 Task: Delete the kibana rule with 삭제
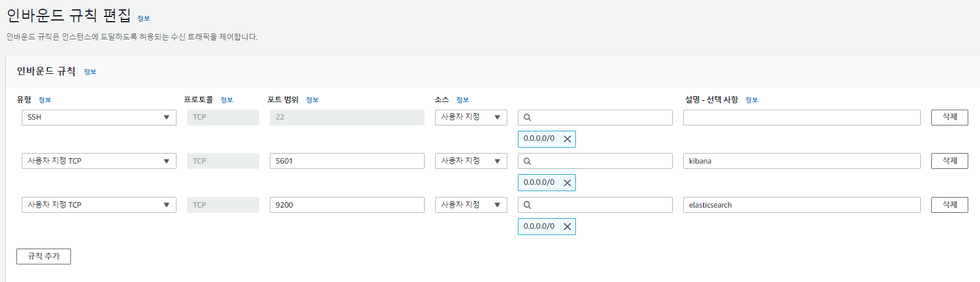coord(950,161)
